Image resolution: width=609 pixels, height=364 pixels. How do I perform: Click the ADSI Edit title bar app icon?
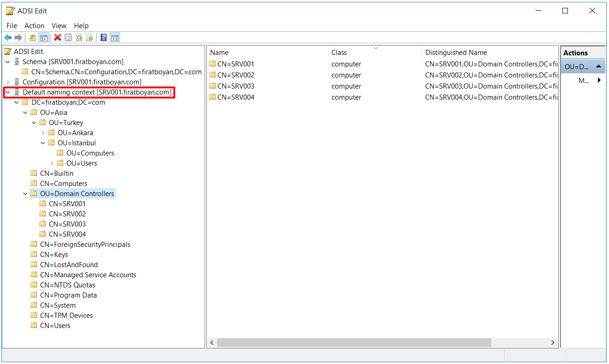[10, 11]
